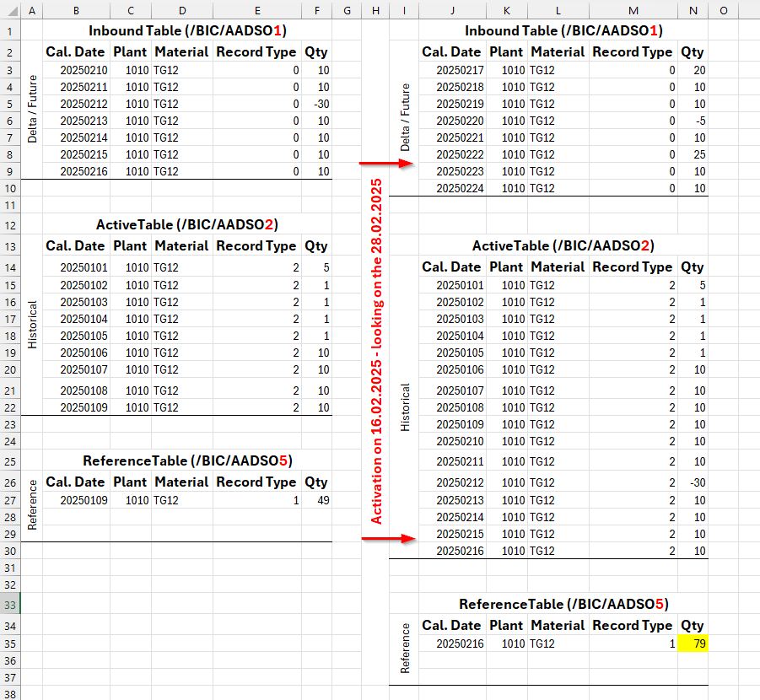The height and width of the screenshot is (700, 760).
Task: Click Record Type header in left ActiveTable
Action: (256, 246)
